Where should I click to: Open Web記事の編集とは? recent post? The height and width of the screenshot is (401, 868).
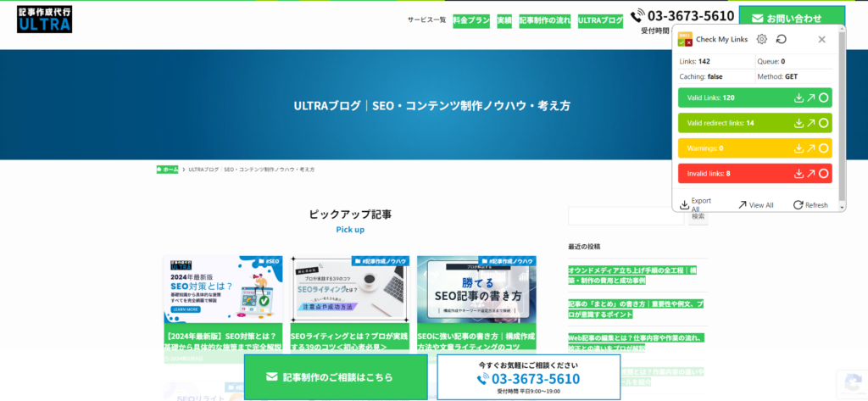(x=637, y=343)
